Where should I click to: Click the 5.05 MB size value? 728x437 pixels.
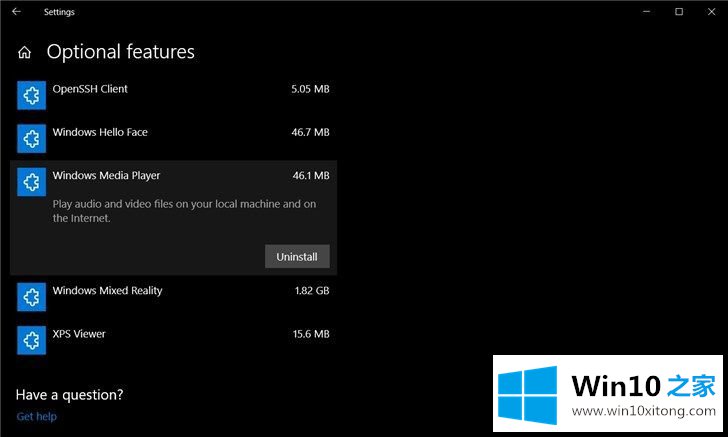pyautogui.click(x=310, y=89)
